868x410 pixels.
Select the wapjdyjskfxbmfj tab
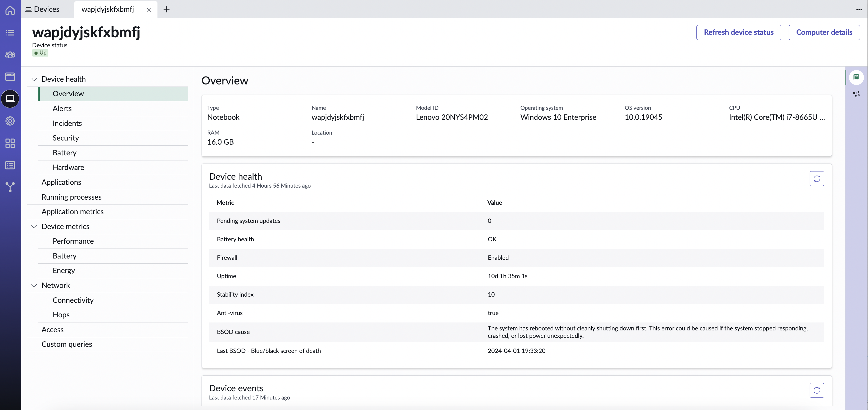108,9
